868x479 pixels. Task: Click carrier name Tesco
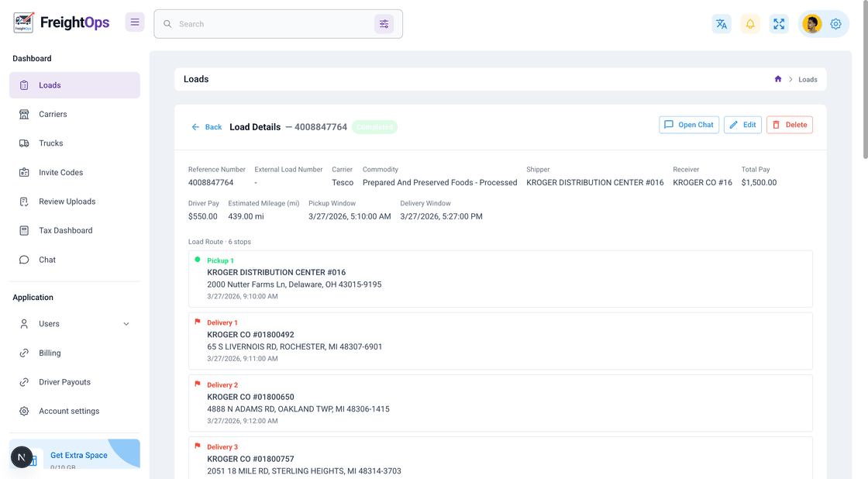click(343, 182)
